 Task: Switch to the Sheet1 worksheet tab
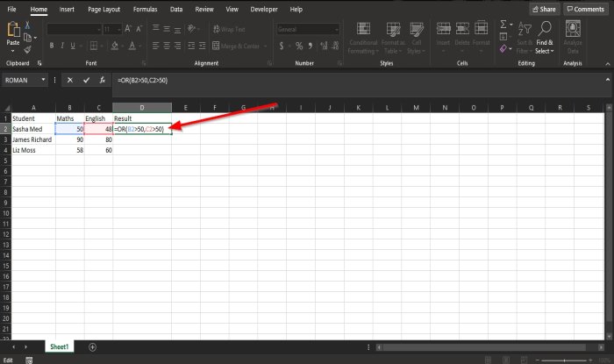59,346
